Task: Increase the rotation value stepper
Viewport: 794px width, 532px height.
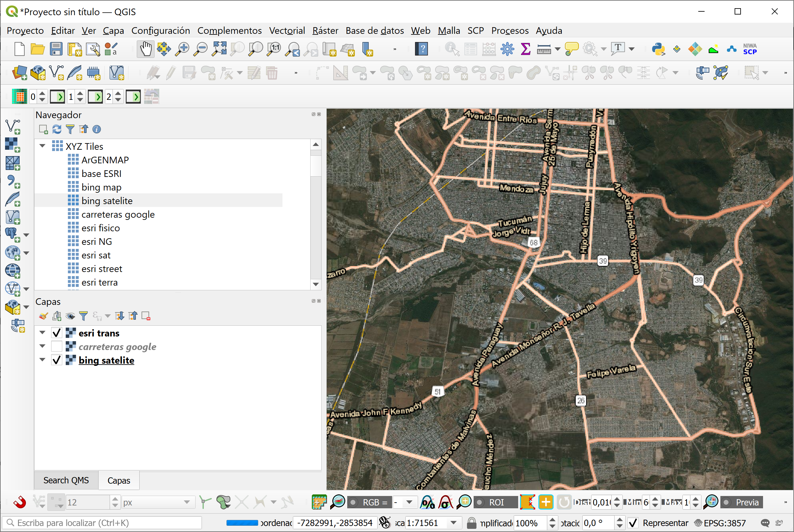Action: (620, 520)
